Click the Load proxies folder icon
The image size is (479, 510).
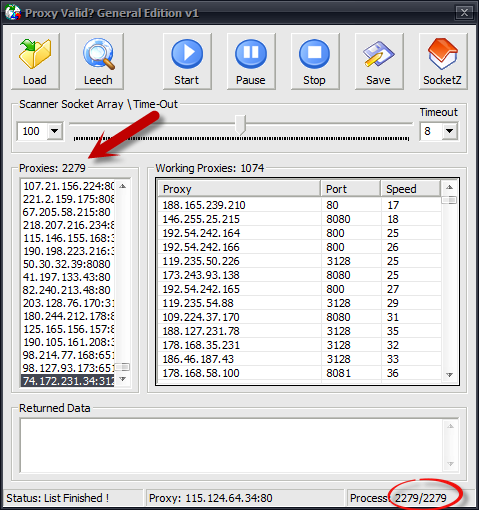click(x=35, y=61)
